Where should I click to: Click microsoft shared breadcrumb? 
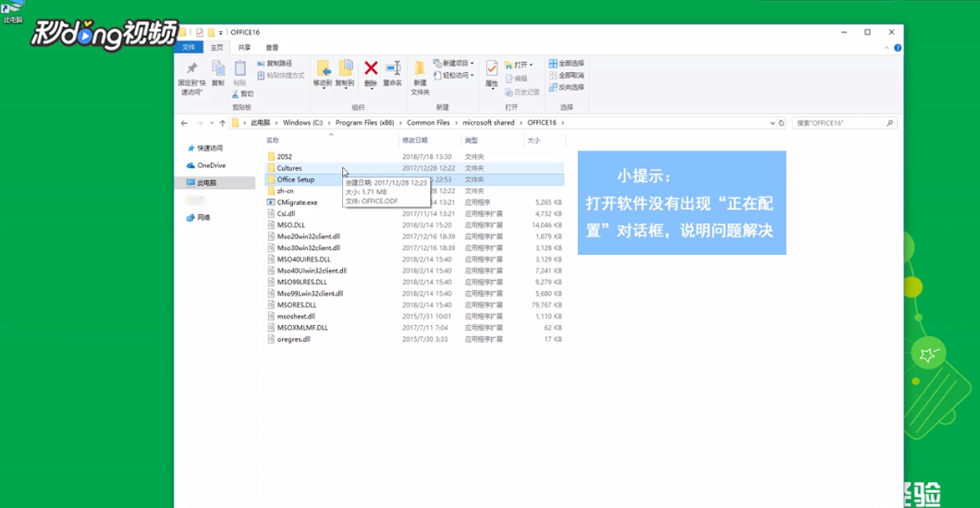pos(488,123)
